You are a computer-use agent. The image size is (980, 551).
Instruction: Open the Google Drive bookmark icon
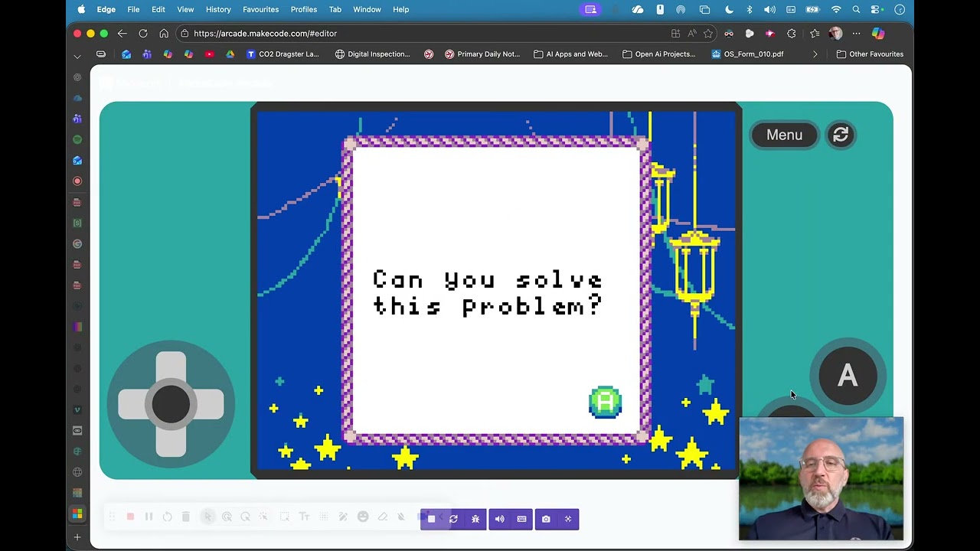[x=230, y=54]
